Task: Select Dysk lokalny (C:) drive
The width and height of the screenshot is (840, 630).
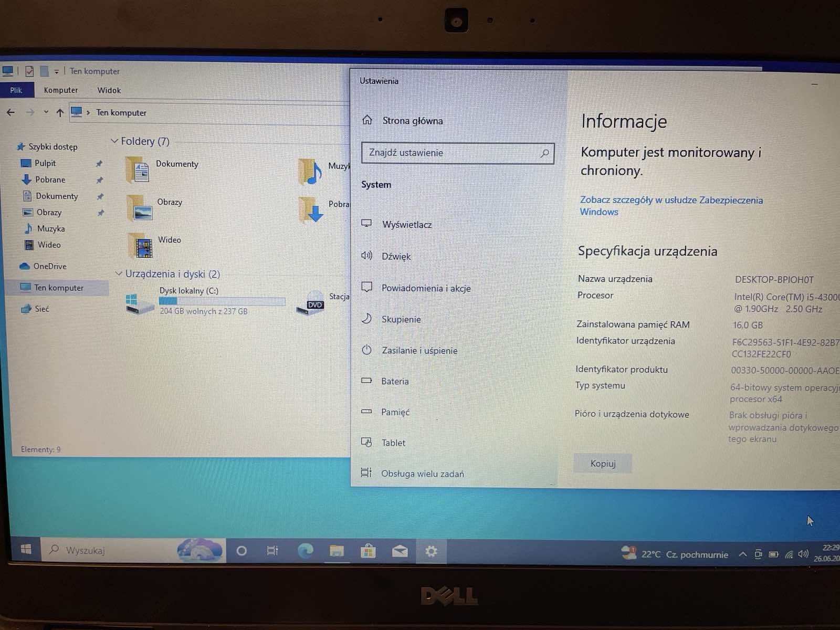Action: [x=205, y=301]
